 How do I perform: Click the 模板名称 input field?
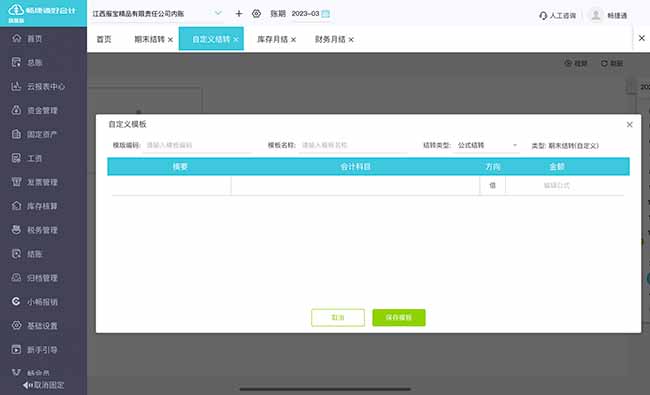point(353,145)
